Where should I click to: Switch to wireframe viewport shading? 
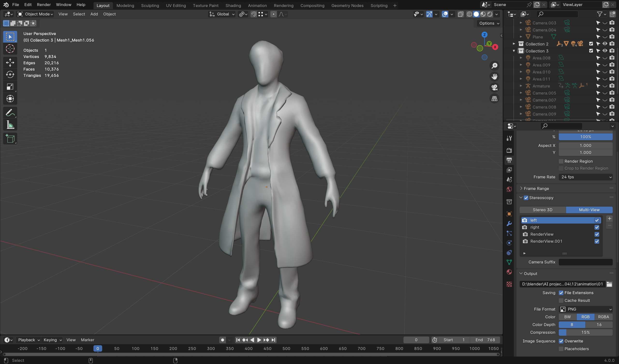(469, 14)
